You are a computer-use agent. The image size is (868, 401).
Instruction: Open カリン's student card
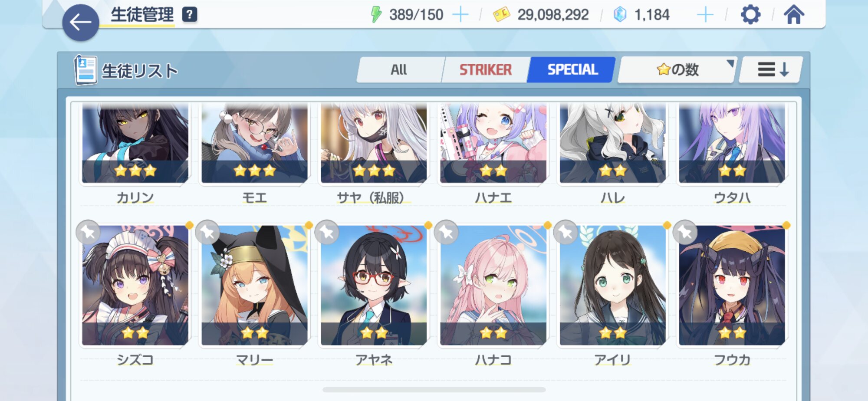pyautogui.click(x=135, y=143)
